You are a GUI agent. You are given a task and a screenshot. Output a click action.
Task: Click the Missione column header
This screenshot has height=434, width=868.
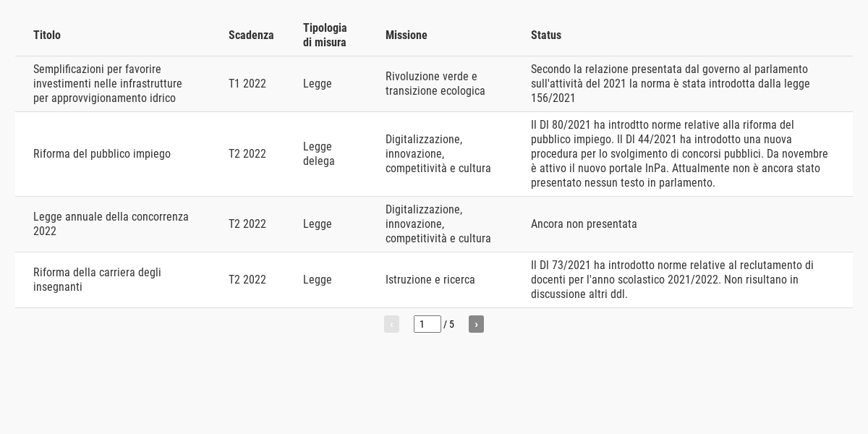pyautogui.click(x=407, y=35)
